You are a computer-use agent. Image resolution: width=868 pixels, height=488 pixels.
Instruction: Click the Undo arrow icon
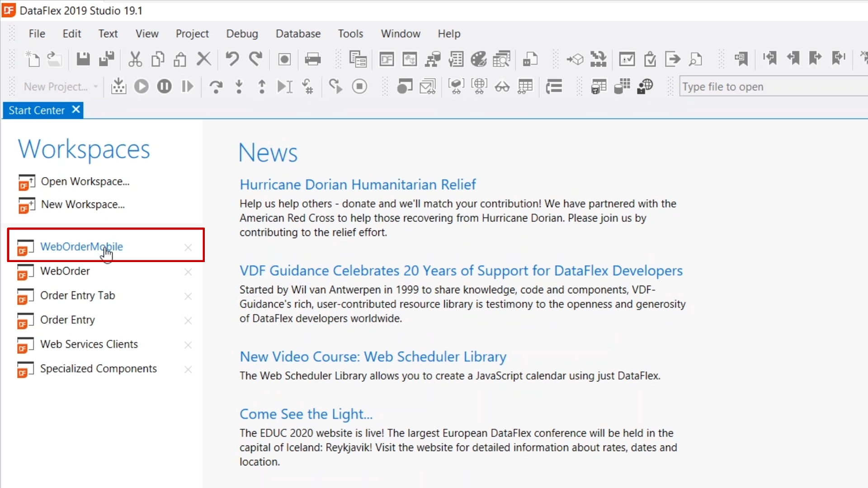click(x=232, y=59)
